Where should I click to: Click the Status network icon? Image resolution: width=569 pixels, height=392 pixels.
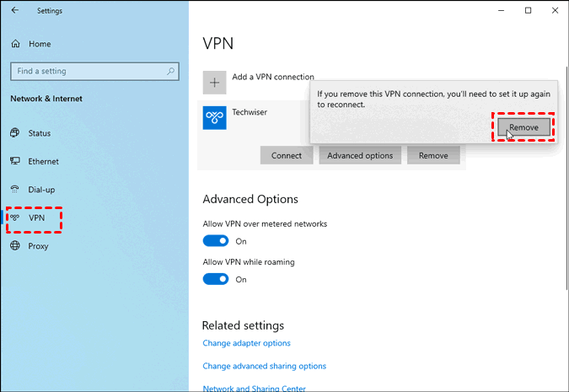click(x=15, y=133)
